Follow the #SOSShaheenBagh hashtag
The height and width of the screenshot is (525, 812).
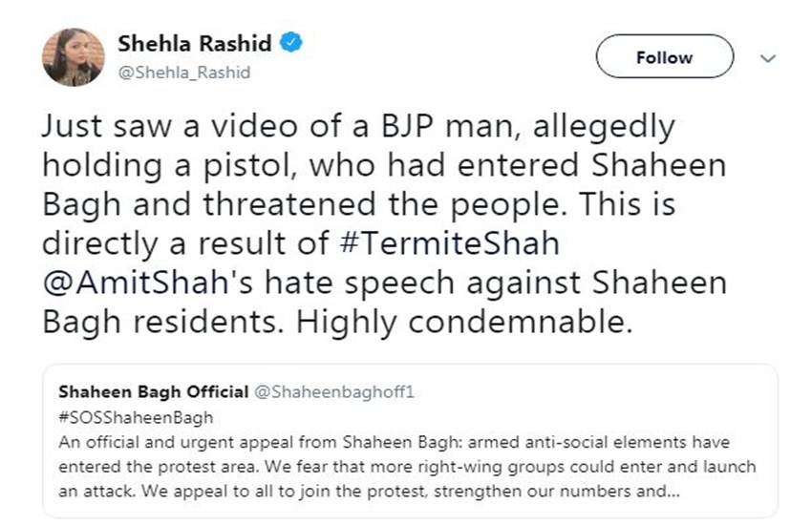coord(136,417)
